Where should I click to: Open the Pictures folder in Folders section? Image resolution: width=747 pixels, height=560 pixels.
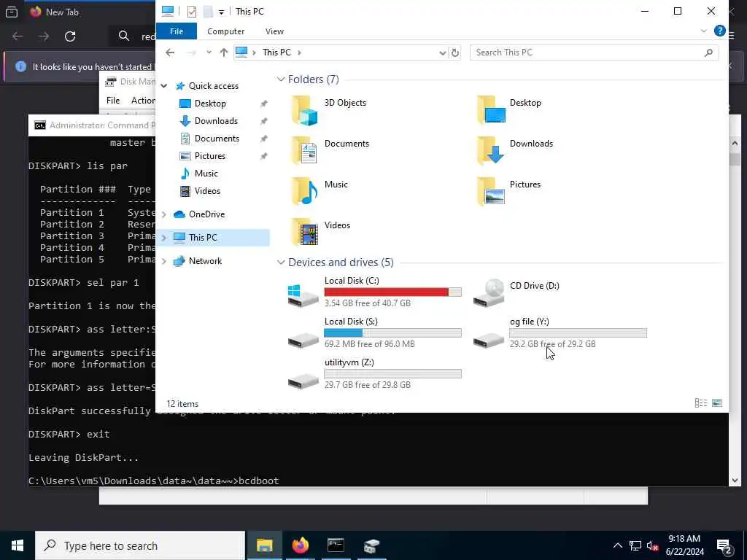tap(508, 192)
